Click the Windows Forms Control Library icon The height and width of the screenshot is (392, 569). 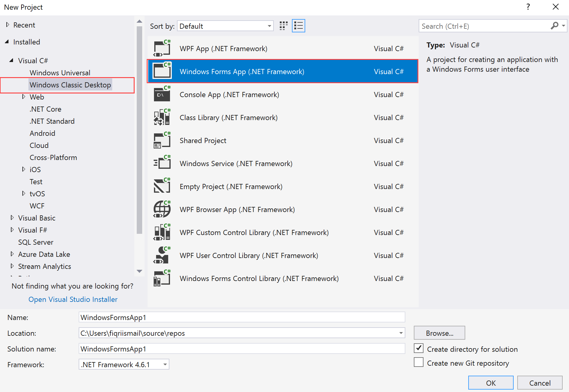click(x=162, y=278)
